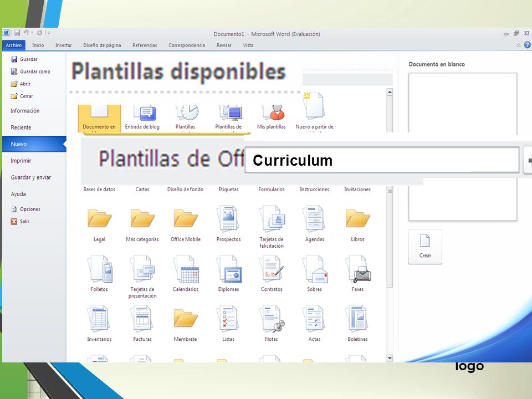
Task: Switch to the Inicio tab
Action: (x=38, y=45)
